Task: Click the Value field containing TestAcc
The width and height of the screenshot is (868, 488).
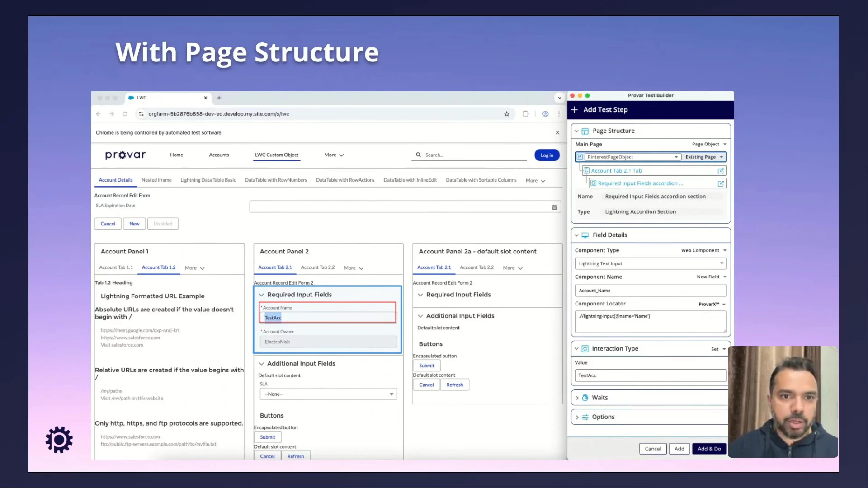Action: click(x=650, y=375)
